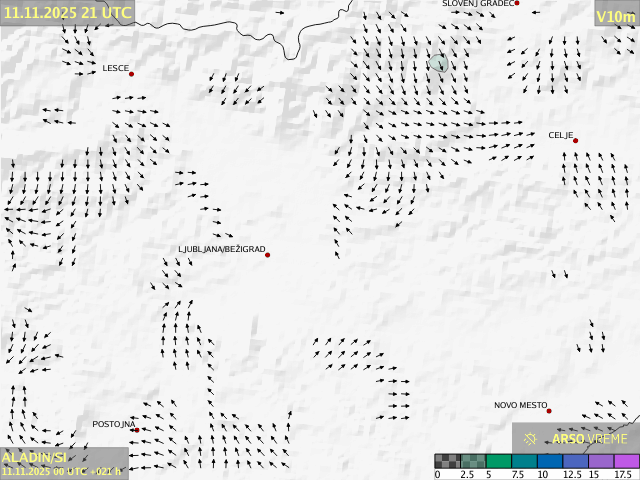
Task: Click the V10m parameter label
Action: [x=615, y=17]
